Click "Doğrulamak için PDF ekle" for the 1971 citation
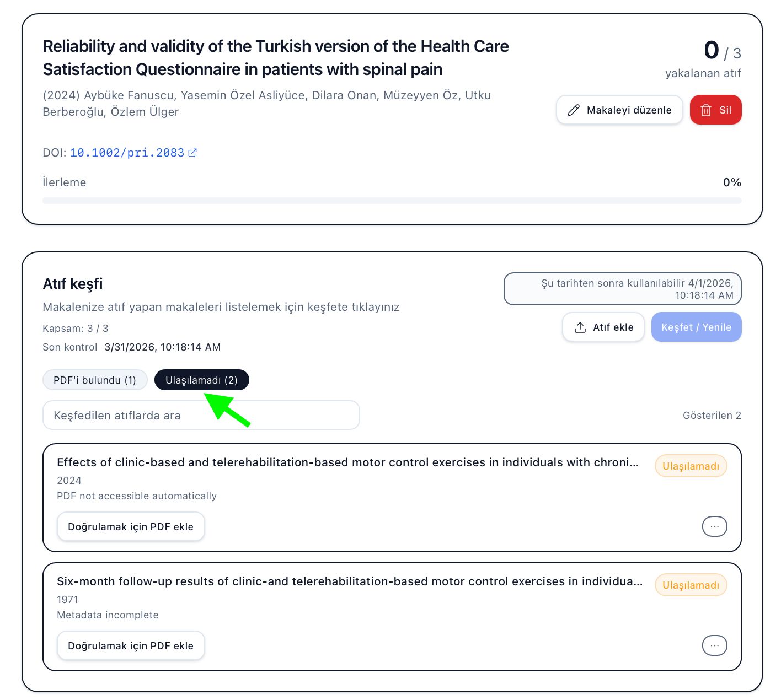Viewport: 781px width, 700px height. [x=131, y=645]
